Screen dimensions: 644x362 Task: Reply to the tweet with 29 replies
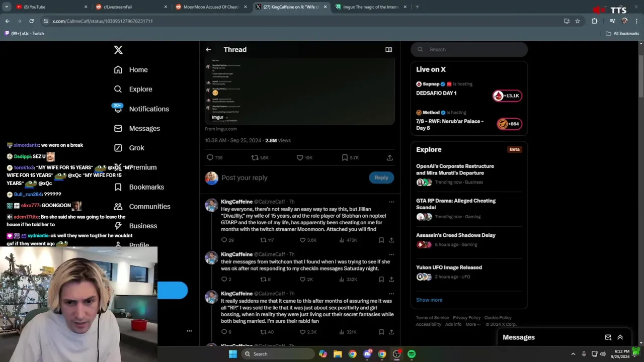click(224, 240)
